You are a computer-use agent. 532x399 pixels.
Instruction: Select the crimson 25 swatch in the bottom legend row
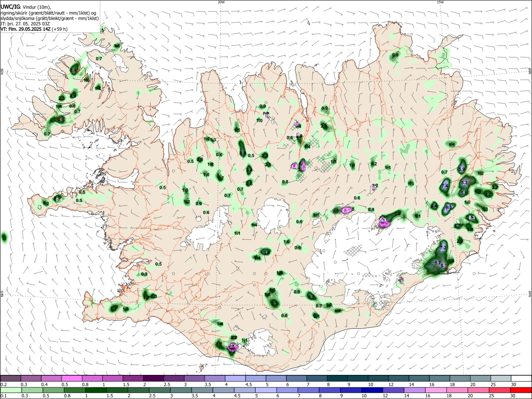click(x=499, y=390)
